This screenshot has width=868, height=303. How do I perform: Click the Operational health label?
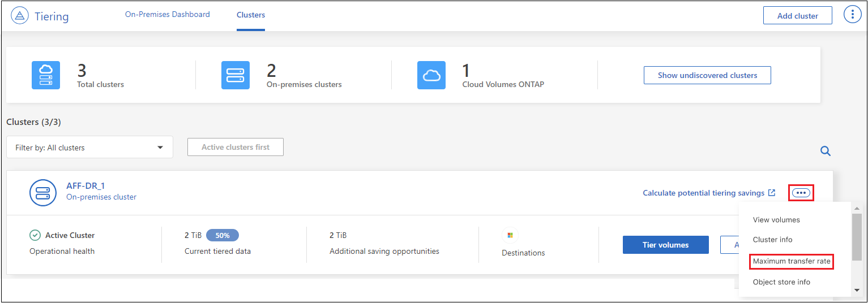click(62, 251)
